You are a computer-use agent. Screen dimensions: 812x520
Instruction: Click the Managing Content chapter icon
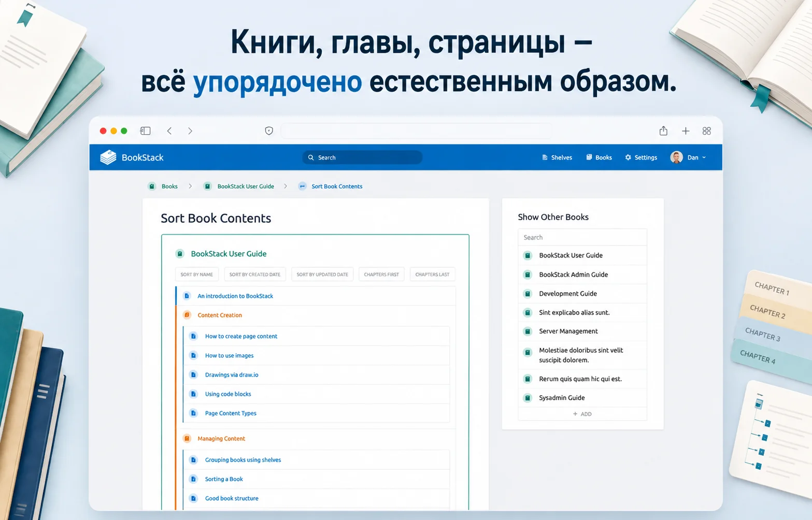[x=187, y=439]
